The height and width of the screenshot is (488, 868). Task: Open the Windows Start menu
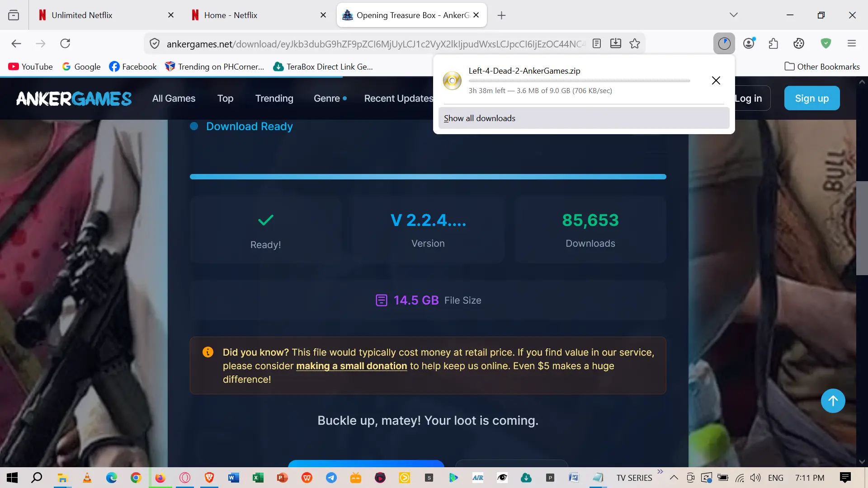[x=12, y=478]
